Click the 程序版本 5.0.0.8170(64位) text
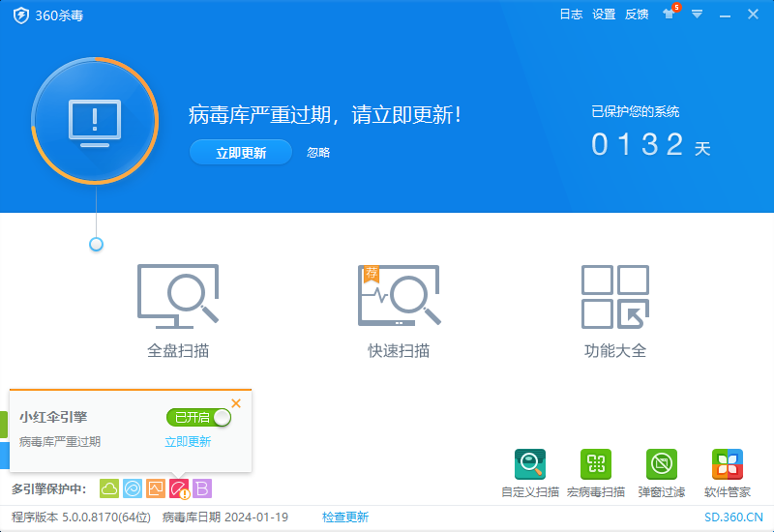The height and width of the screenshot is (532, 774). click(81, 517)
